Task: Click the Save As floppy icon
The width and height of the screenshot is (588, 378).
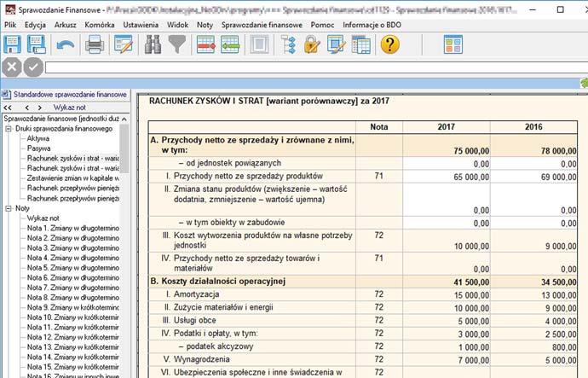Action: click(x=37, y=44)
